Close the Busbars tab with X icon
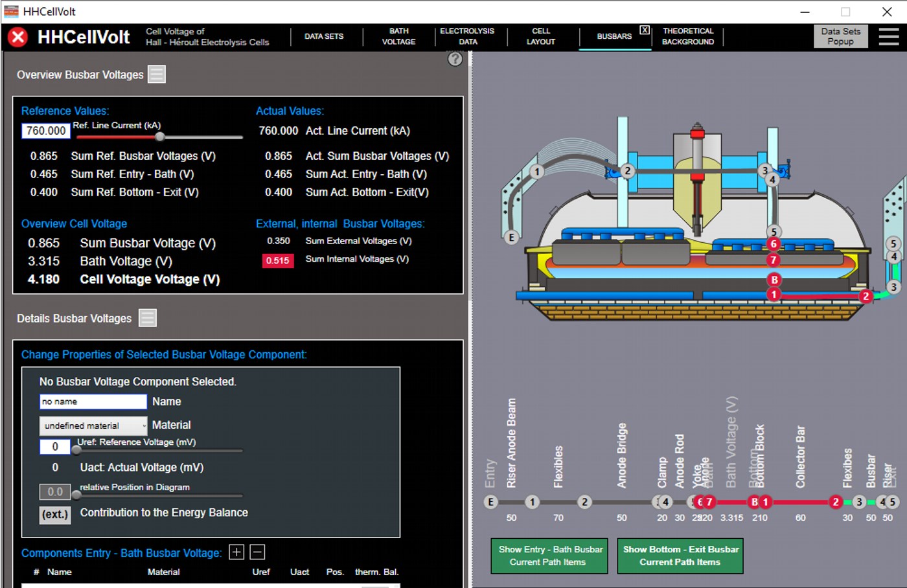907x588 pixels. click(x=645, y=30)
